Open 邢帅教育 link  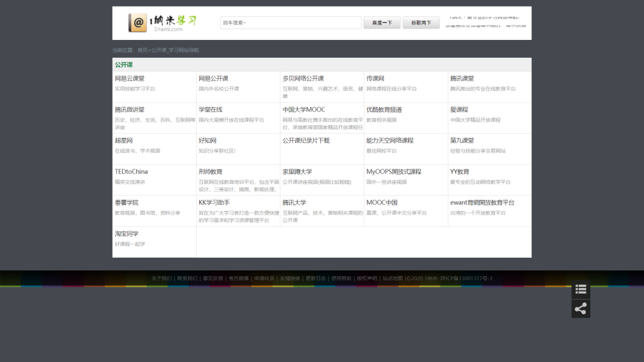(210, 172)
